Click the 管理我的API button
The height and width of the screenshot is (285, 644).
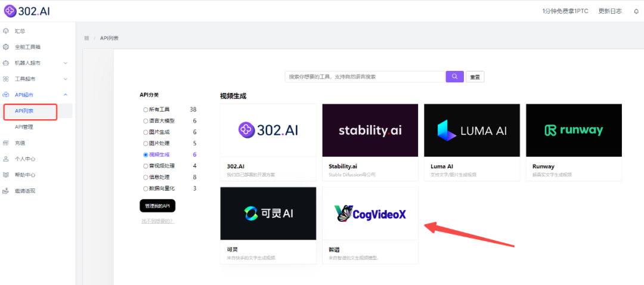click(157, 206)
